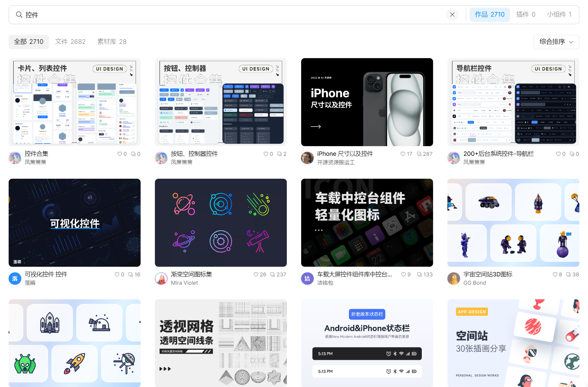Click copy icon showing 237
This screenshot has height=387, width=588.
click(273, 274)
